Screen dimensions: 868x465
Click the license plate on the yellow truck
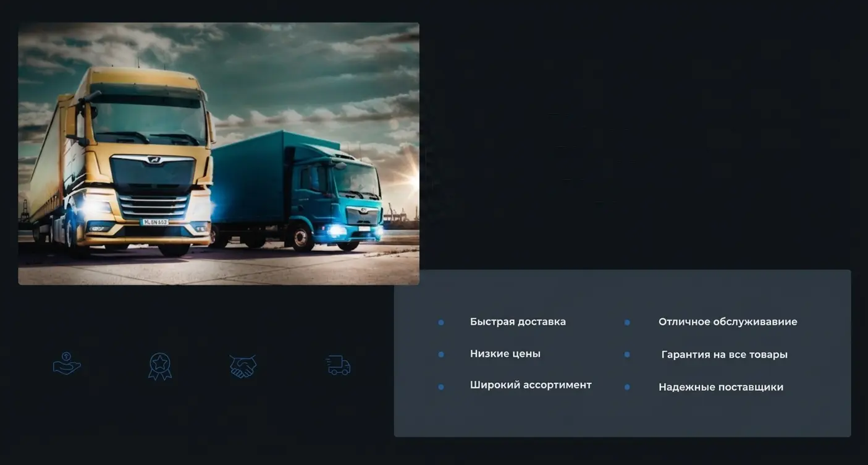154,222
